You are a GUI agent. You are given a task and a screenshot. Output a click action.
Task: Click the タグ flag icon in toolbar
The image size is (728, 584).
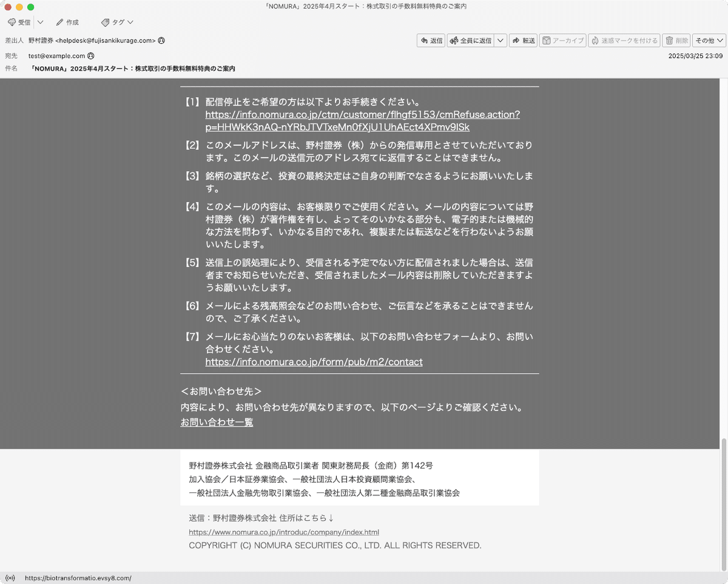pyautogui.click(x=104, y=22)
